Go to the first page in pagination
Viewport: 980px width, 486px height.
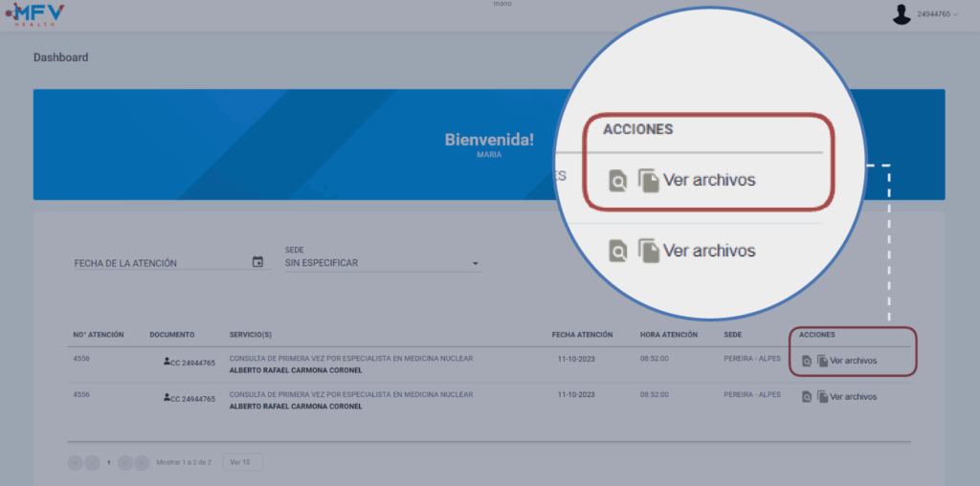pos(75,462)
